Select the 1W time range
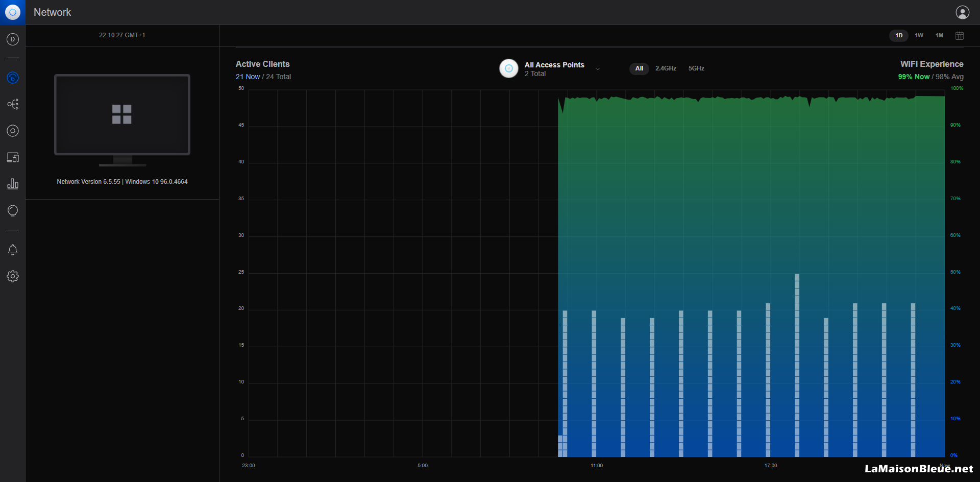 pyautogui.click(x=919, y=36)
